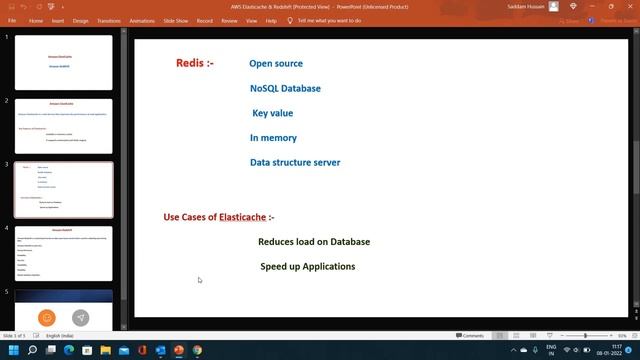Click the Share button in the ribbon

tap(569, 20)
